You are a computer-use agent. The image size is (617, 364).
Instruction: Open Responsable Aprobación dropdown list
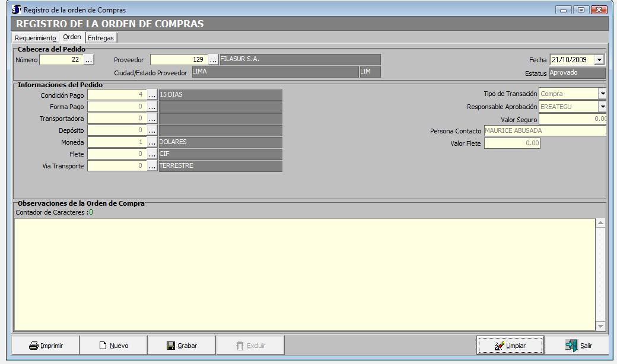(602, 107)
